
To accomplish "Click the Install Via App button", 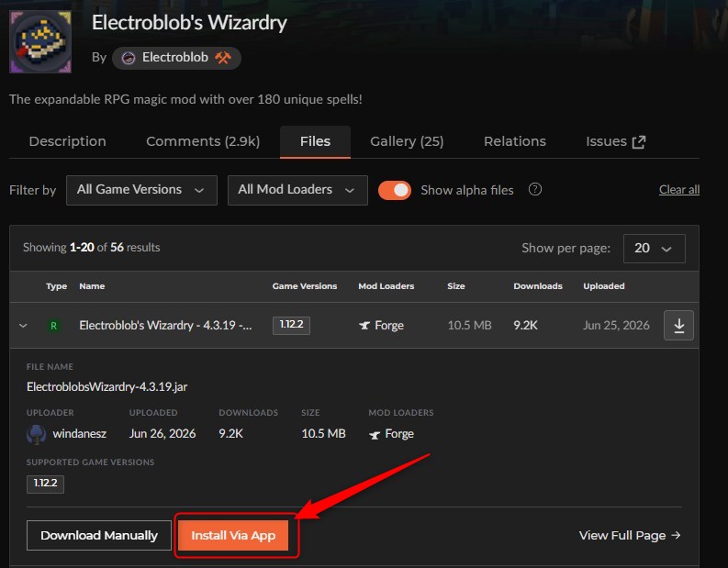I will [x=233, y=536].
